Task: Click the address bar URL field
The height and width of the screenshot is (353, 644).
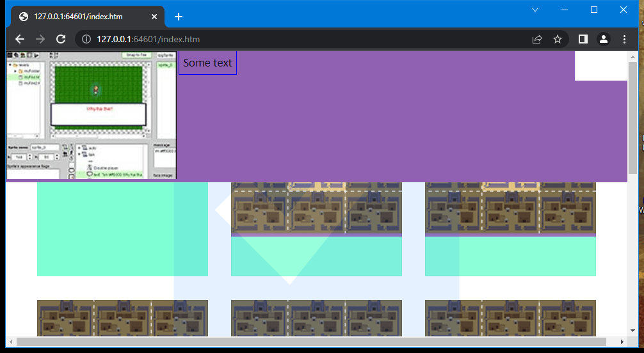Action: point(307,39)
